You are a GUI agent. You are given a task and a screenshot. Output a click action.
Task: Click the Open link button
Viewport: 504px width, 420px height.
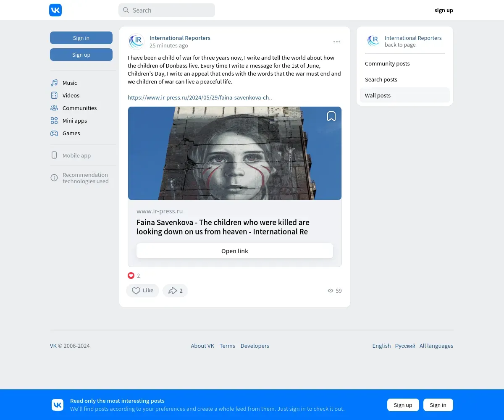[x=235, y=251]
